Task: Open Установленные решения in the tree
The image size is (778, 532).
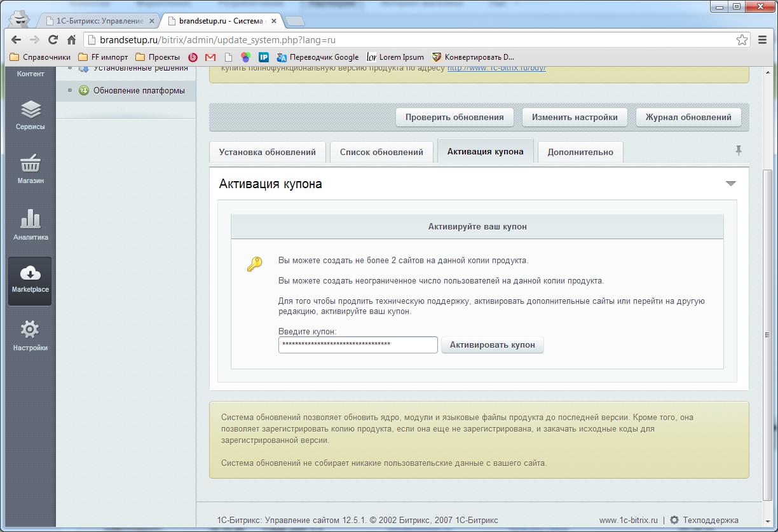Action: tap(140, 68)
